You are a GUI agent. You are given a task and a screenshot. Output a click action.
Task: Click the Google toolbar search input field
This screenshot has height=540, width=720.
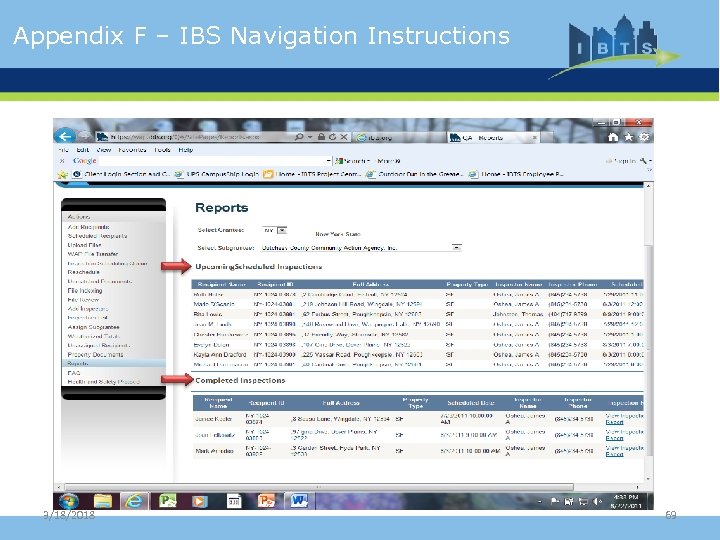point(212,161)
